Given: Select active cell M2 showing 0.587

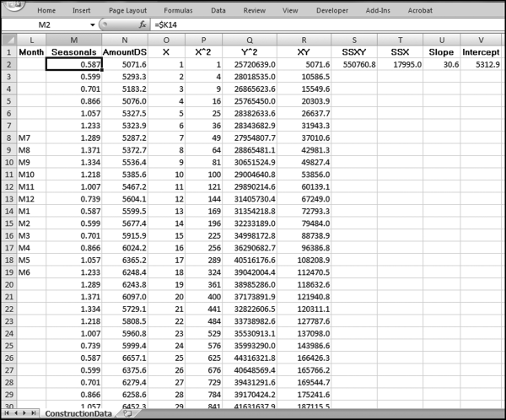Looking at the screenshot, I should tap(74, 65).
